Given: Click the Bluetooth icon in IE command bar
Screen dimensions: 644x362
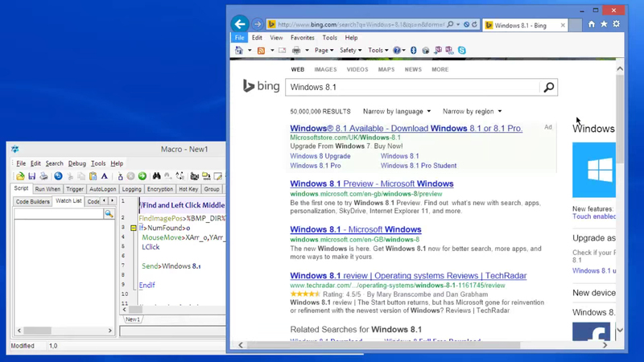Looking at the screenshot, I should (x=414, y=50).
